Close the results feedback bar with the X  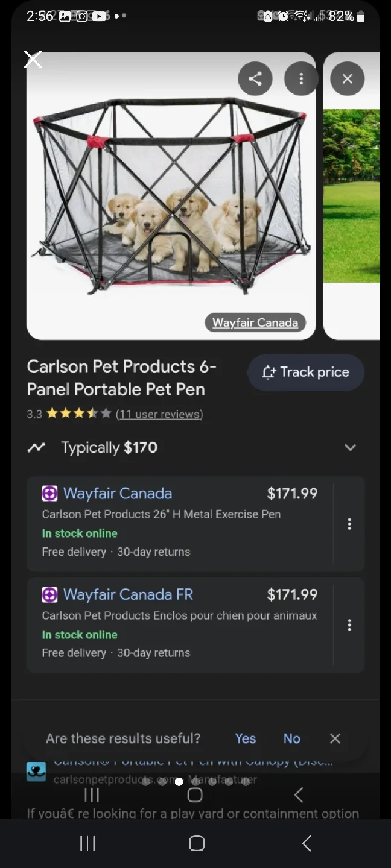tap(335, 738)
